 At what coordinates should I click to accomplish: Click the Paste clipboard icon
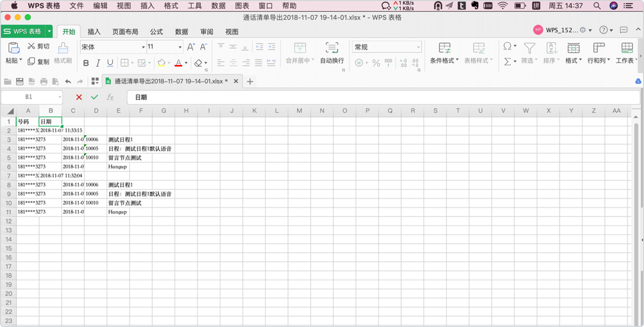pyautogui.click(x=14, y=48)
